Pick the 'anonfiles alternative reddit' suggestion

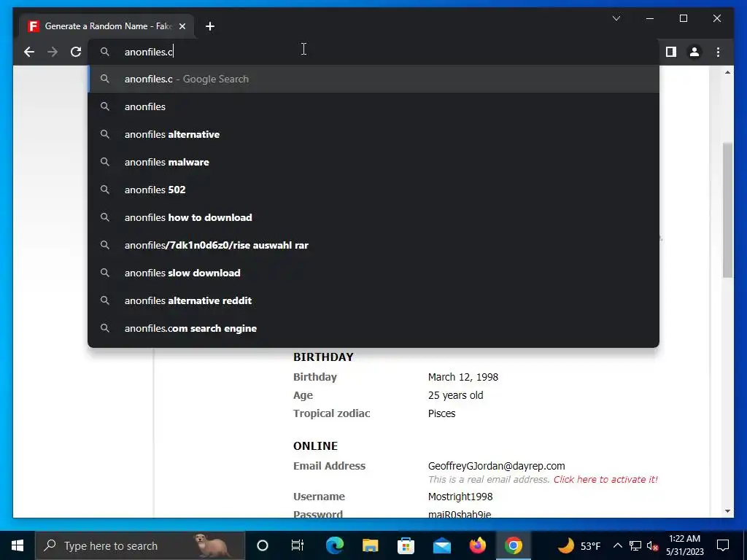373,300
